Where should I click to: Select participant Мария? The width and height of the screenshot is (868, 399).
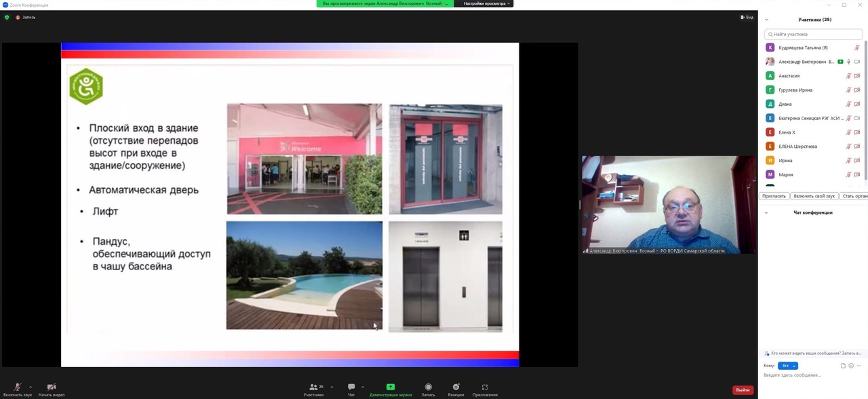[813, 174]
